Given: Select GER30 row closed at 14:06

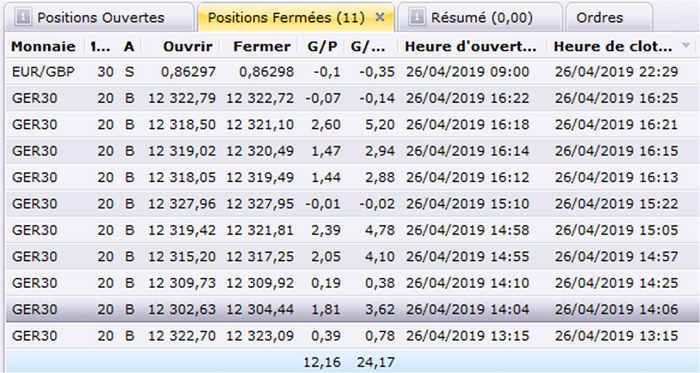Looking at the screenshot, I should coord(352,309).
